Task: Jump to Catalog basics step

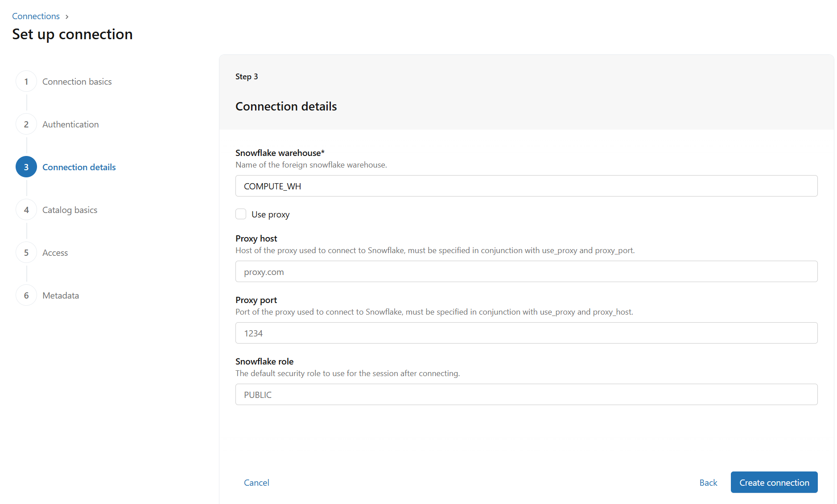Action: (x=70, y=210)
